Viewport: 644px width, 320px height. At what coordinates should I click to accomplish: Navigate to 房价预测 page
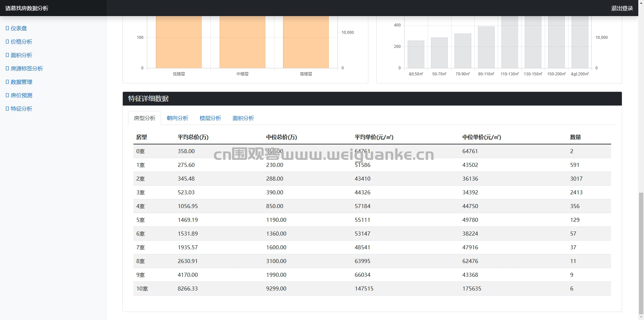pos(19,95)
